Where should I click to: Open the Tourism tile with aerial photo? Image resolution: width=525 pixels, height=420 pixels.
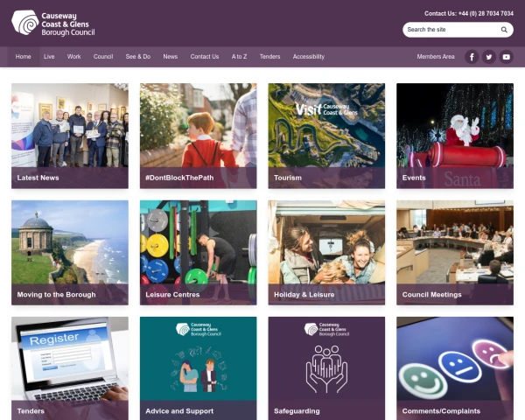(326, 136)
